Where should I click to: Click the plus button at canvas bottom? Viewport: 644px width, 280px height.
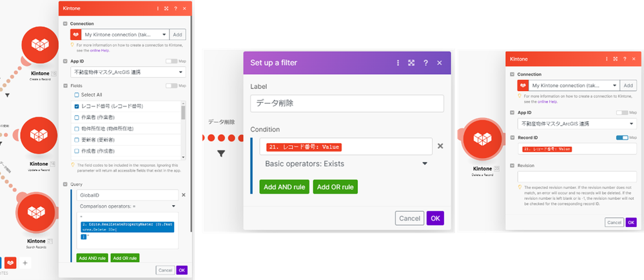[24, 263]
